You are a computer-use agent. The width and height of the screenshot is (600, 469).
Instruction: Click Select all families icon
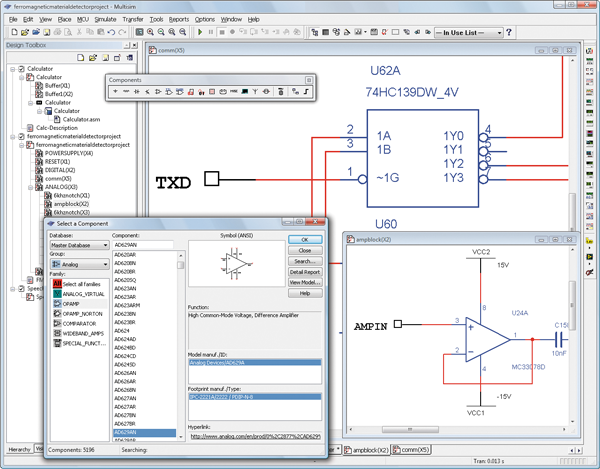(x=58, y=284)
